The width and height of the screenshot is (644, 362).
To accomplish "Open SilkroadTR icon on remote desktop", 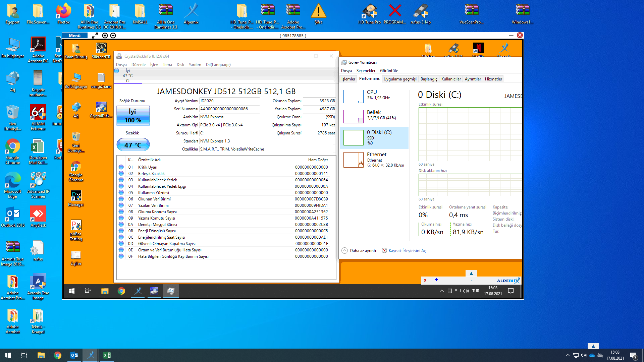I will pos(101,51).
